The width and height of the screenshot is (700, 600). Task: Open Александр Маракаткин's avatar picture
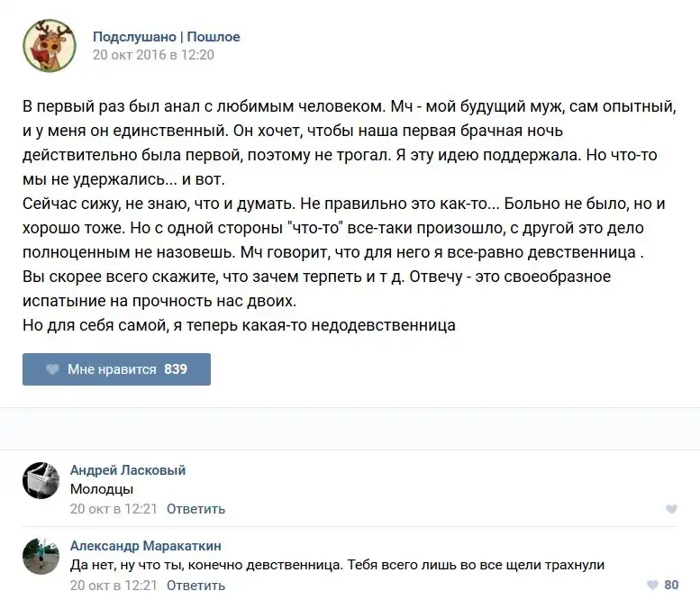click(41, 555)
